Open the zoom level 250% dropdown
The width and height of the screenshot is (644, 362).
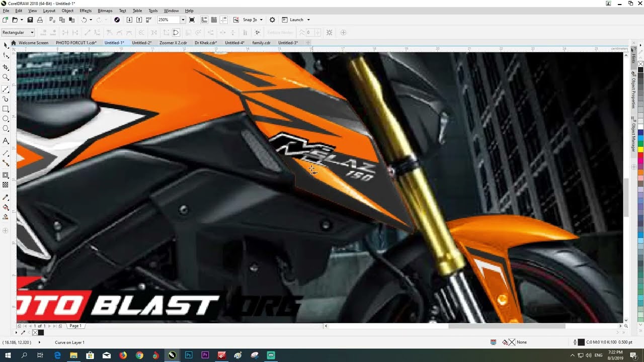tap(183, 20)
